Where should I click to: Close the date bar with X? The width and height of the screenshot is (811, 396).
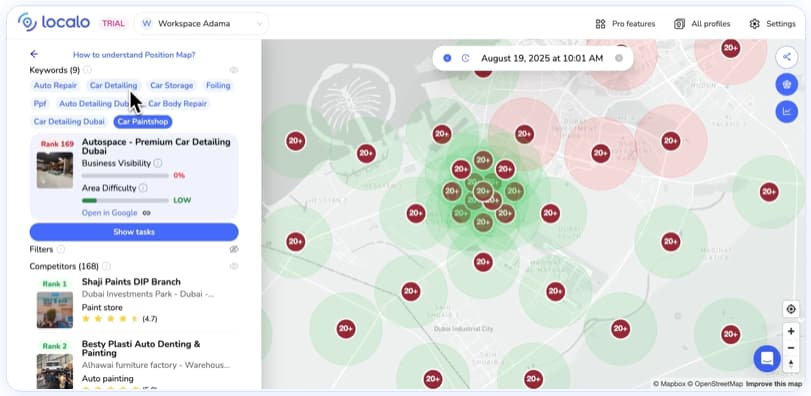(619, 58)
